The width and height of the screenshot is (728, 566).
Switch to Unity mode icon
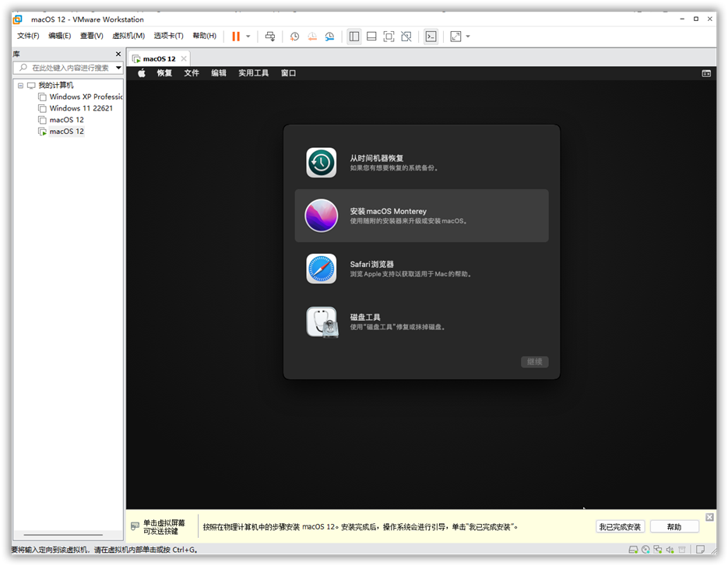click(x=406, y=37)
